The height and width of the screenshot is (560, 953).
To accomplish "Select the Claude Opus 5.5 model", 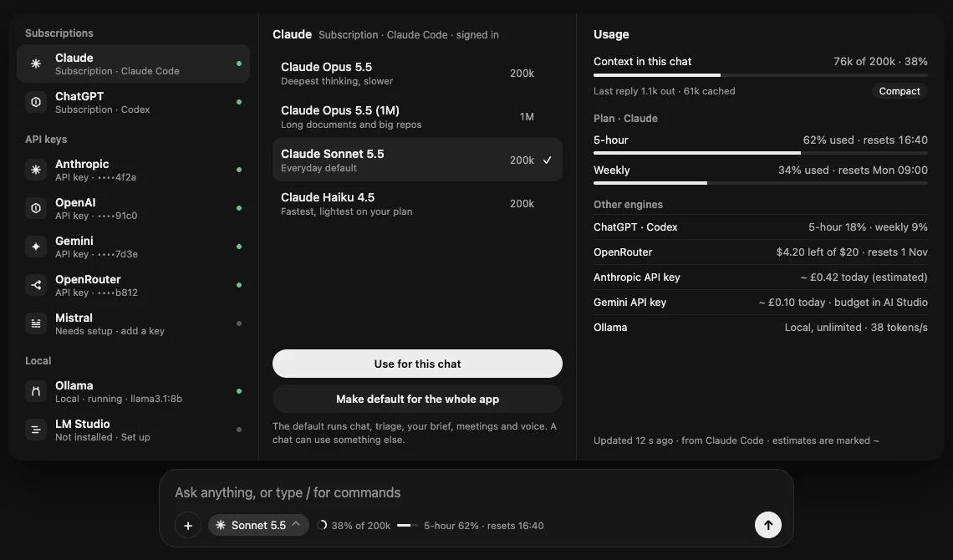I will pos(417,73).
